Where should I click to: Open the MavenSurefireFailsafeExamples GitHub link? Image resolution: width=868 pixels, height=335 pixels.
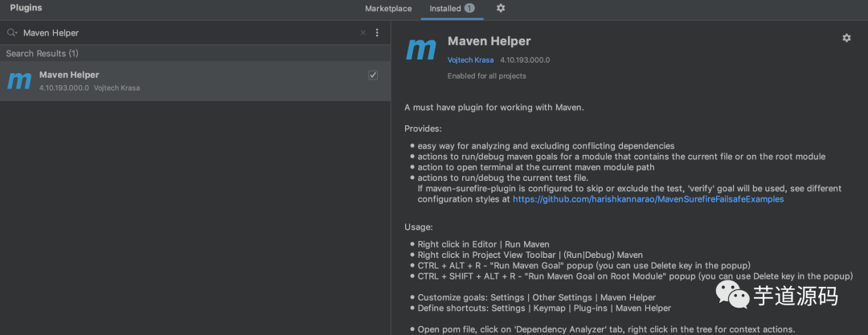tap(649, 198)
